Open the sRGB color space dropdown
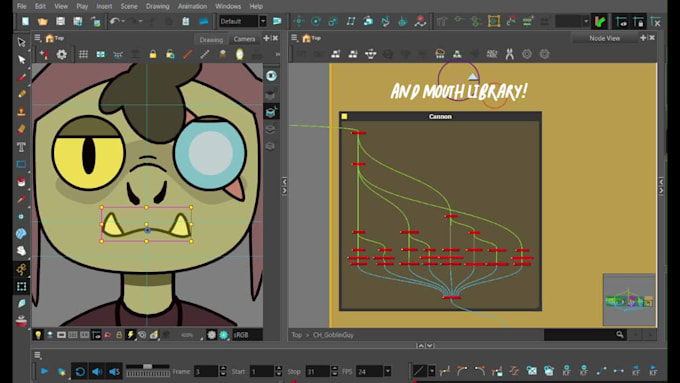Screen dimensions: 680x383 point(247,335)
